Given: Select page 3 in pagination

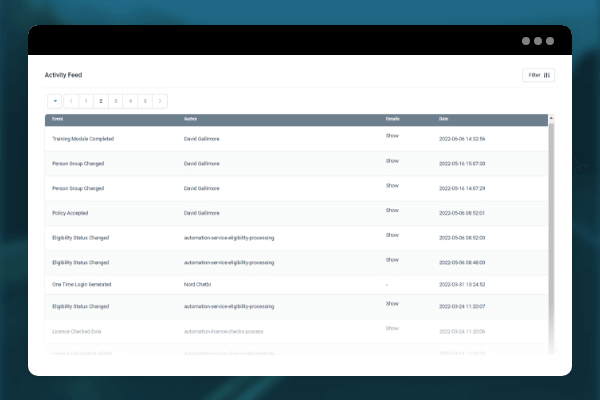Looking at the screenshot, I should [116, 101].
